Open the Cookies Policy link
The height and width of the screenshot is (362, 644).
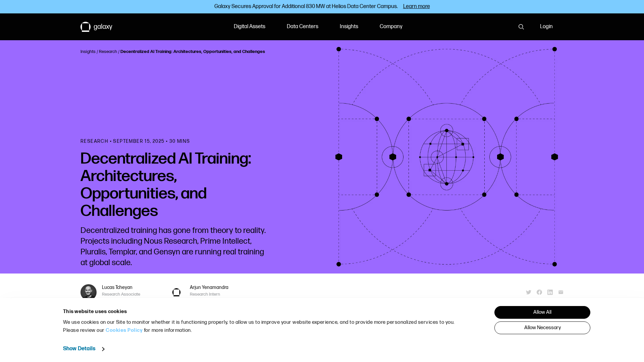tap(124, 330)
